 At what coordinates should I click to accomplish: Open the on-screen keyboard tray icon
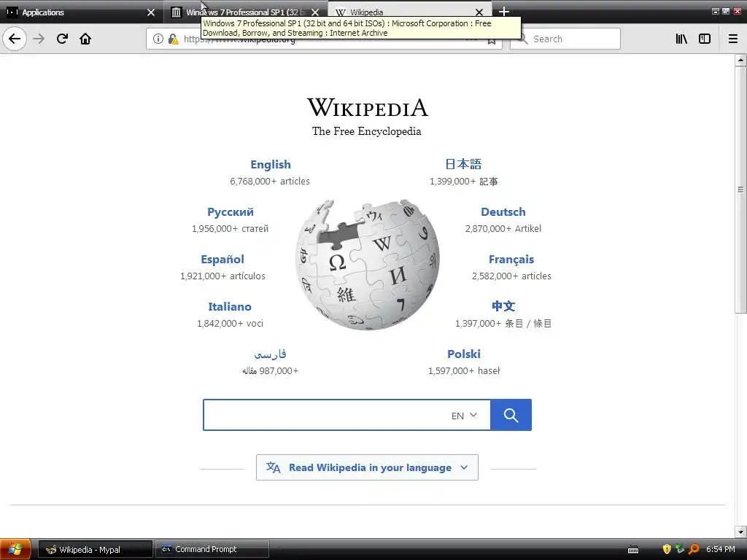633,550
